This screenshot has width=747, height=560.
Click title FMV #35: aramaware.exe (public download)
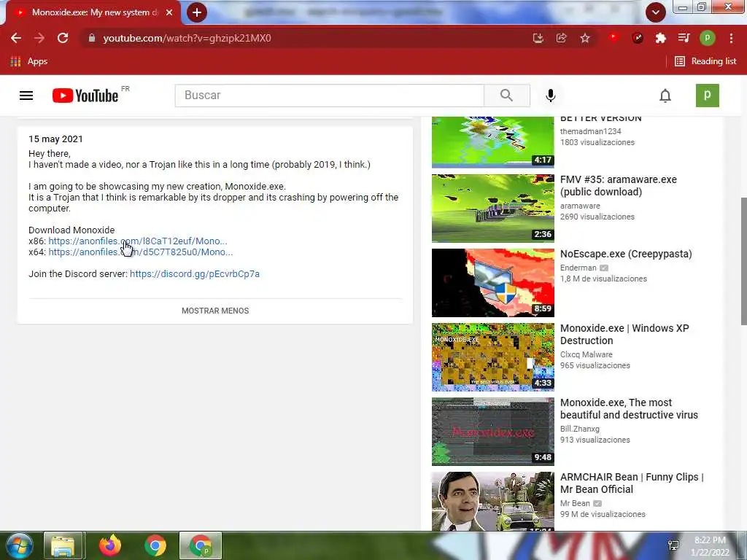619,186
